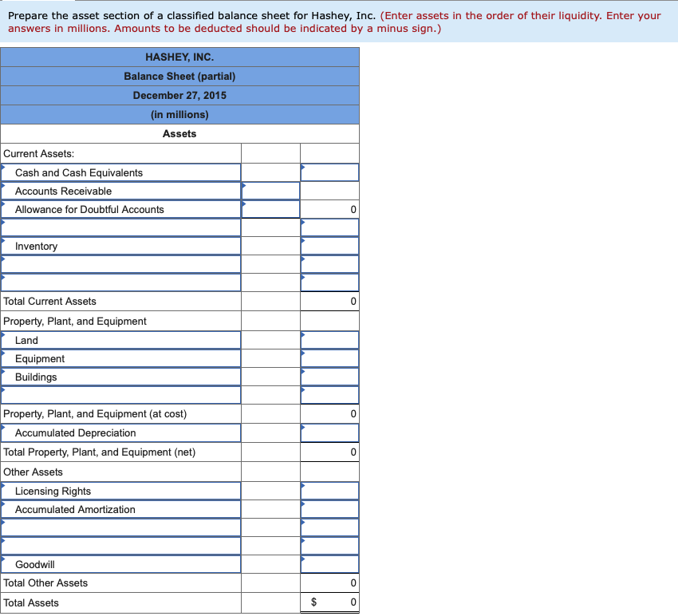The image size is (678, 616).
Task: Click the Buildings amount field
Action: 329,377
